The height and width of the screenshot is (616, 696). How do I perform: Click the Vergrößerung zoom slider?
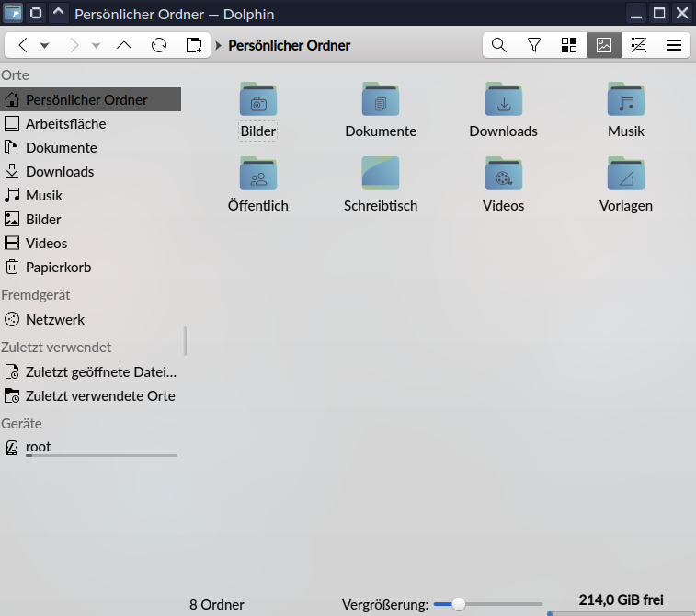[488, 604]
